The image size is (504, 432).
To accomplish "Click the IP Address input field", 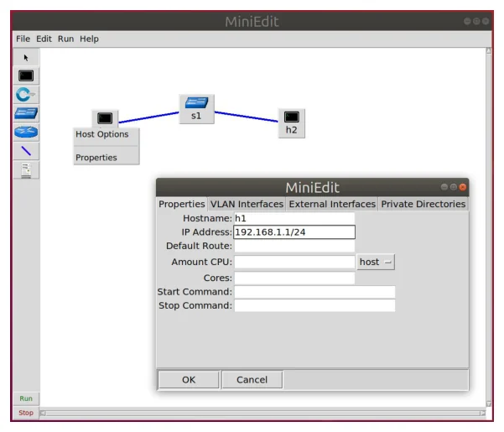I will click(294, 232).
